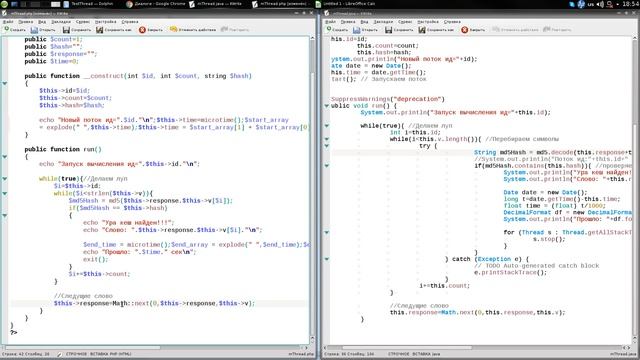Collapse while(true) fold marker in Java code
640x360 pixels.
[327, 126]
